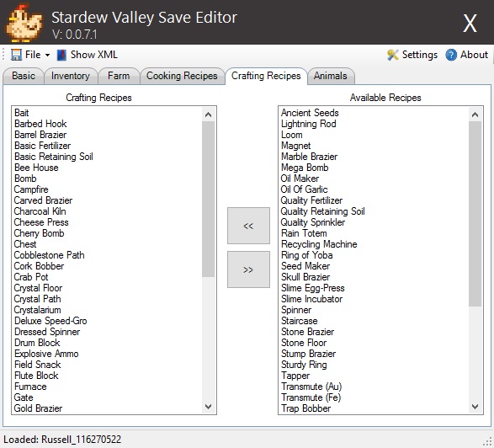Select Bait in Crafting Recipes
Viewport: 494px width, 448px height.
(21, 113)
